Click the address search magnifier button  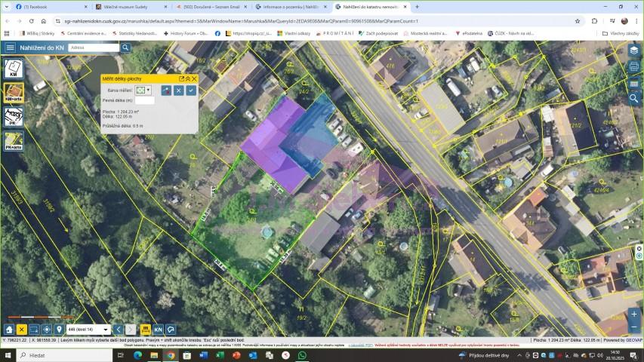point(126,48)
